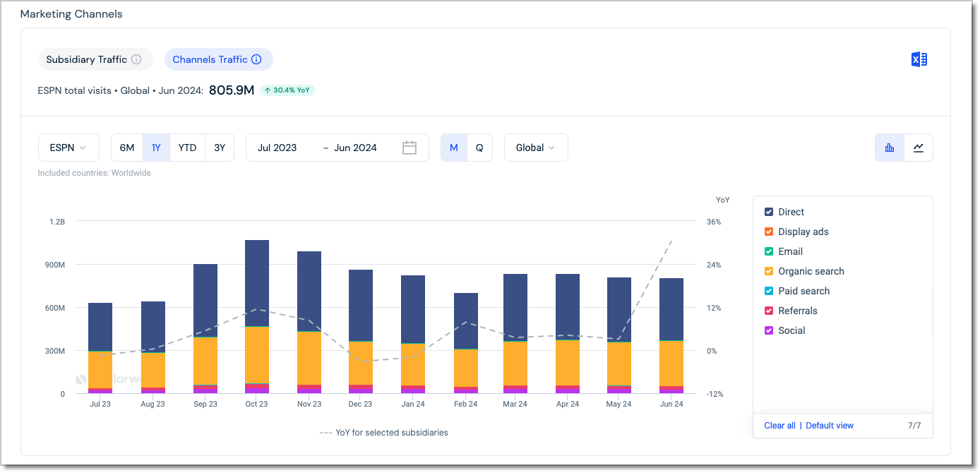Select the YTD time range
Image resolution: width=980 pixels, height=473 pixels.
pos(187,148)
